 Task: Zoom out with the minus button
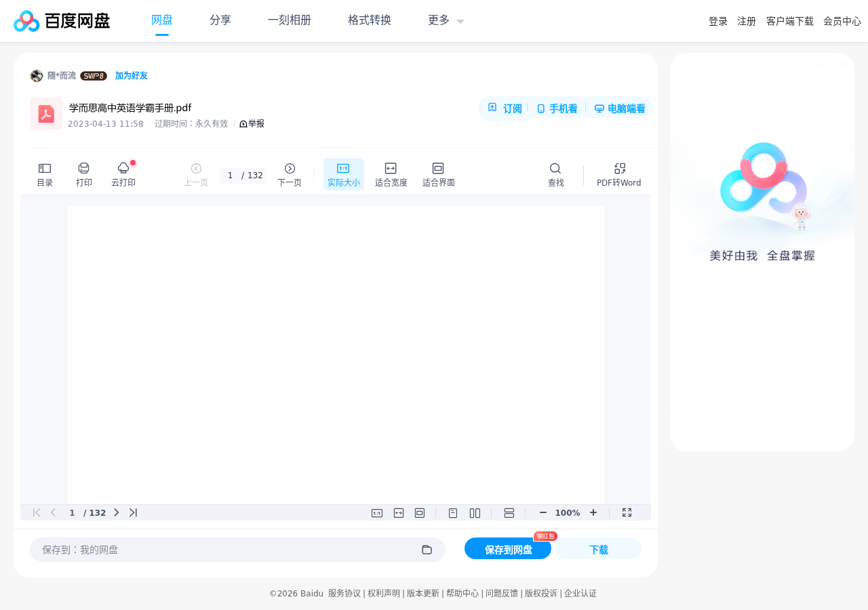pyautogui.click(x=543, y=513)
